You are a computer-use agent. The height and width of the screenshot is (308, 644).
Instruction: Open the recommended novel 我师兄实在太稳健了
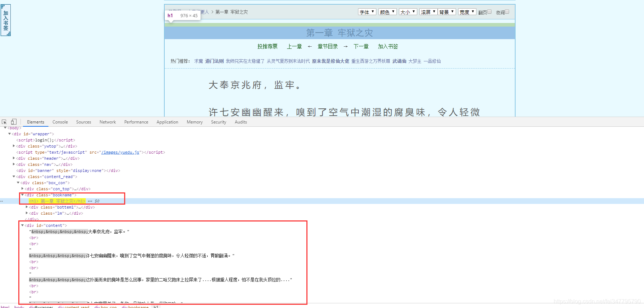[245, 61]
